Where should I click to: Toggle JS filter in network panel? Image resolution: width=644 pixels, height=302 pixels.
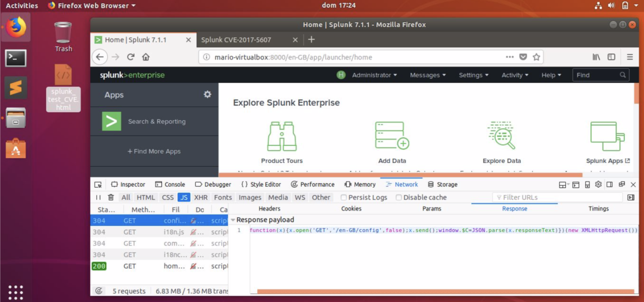pos(184,197)
